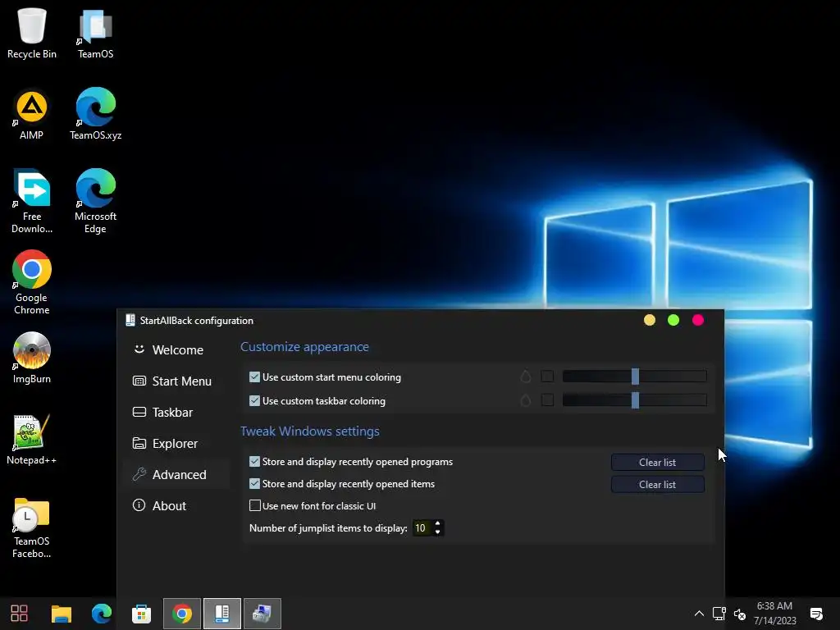This screenshot has height=630, width=840.
Task: Open the Explorer settings section
Action: point(176,444)
